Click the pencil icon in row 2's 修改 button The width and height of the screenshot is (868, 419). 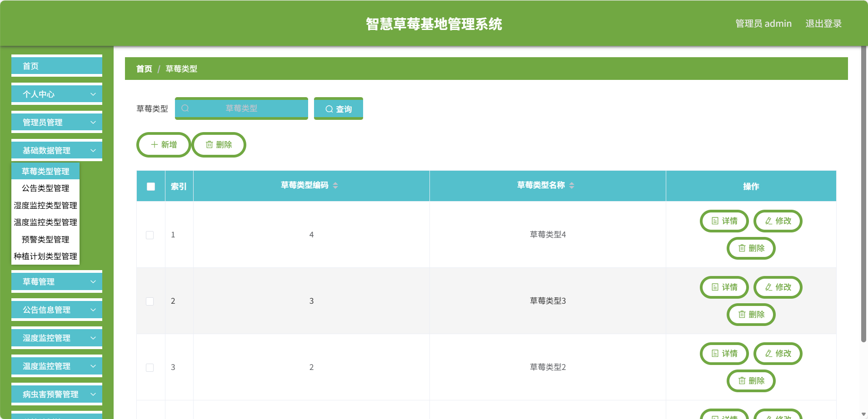coord(768,287)
